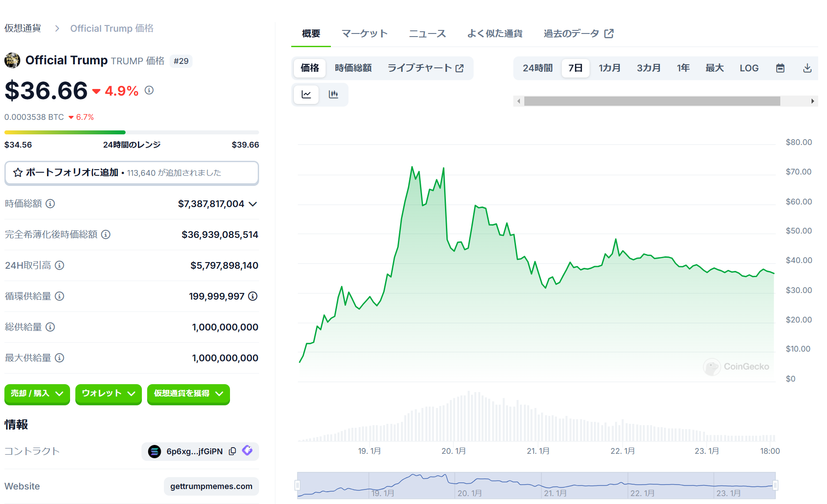Click the $36.66 price text

[46, 91]
